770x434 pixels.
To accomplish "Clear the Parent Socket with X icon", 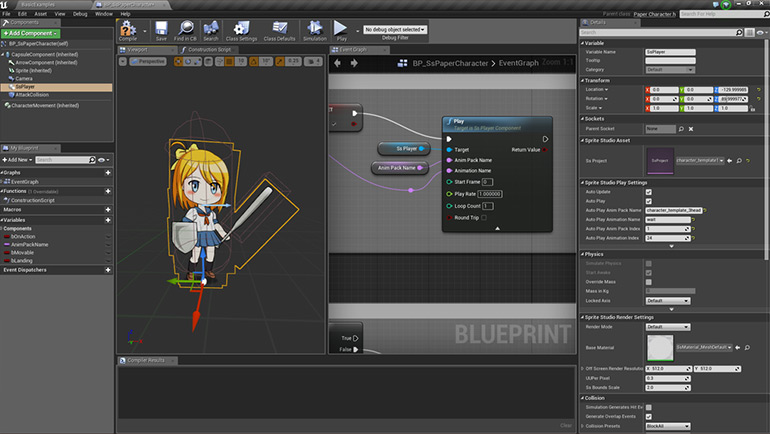I will [x=691, y=129].
